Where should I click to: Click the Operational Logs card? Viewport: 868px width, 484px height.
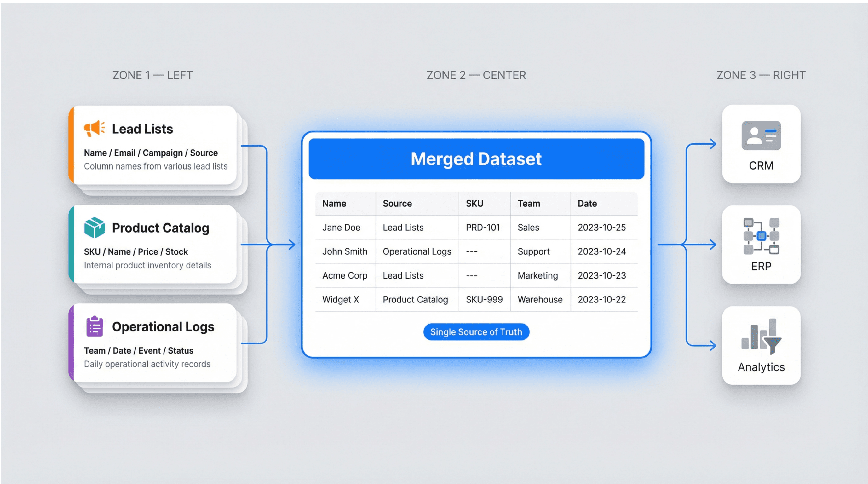pyautogui.click(x=153, y=342)
